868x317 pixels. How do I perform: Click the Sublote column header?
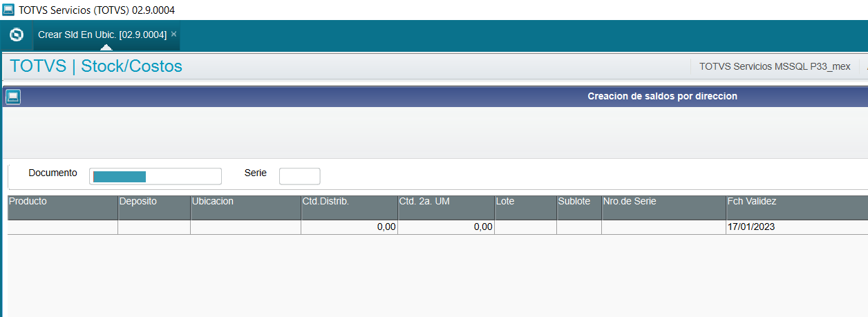click(x=579, y=207)
